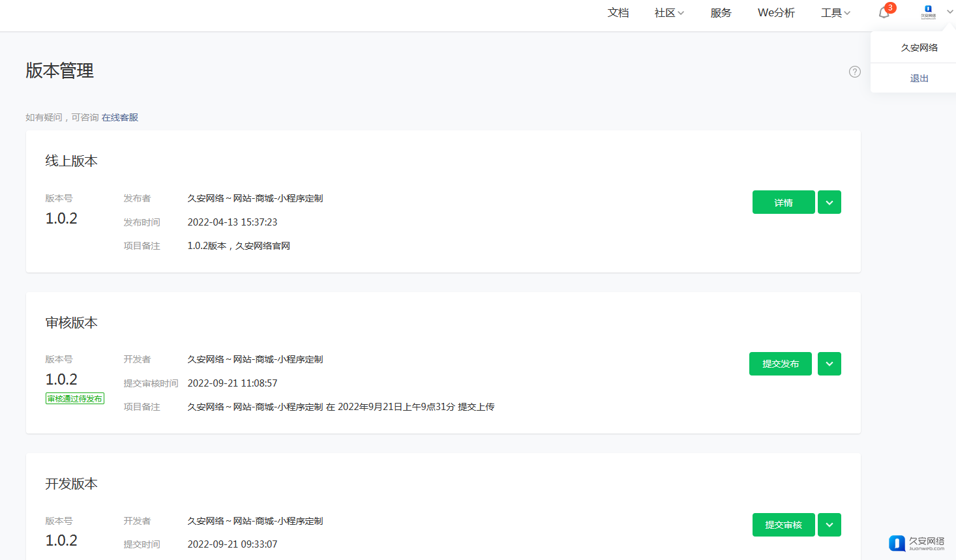Screen dimensions: 956x560
Task: Open the 在线客服 support link
Action: (x=120, y=117)
